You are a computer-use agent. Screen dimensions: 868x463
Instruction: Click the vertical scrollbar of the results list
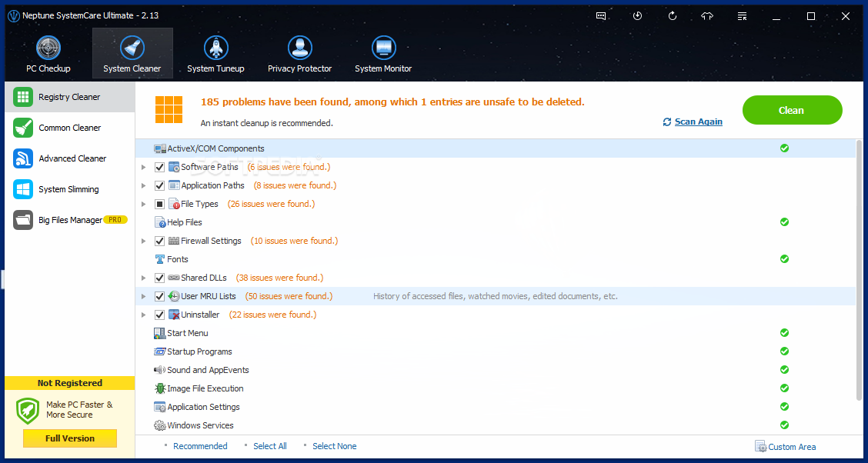pyautogui.click(x=859, y=269)
